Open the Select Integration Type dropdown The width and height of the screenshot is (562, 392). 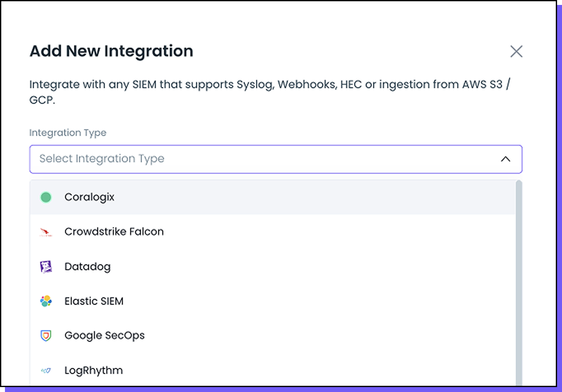tap(276, 159)
